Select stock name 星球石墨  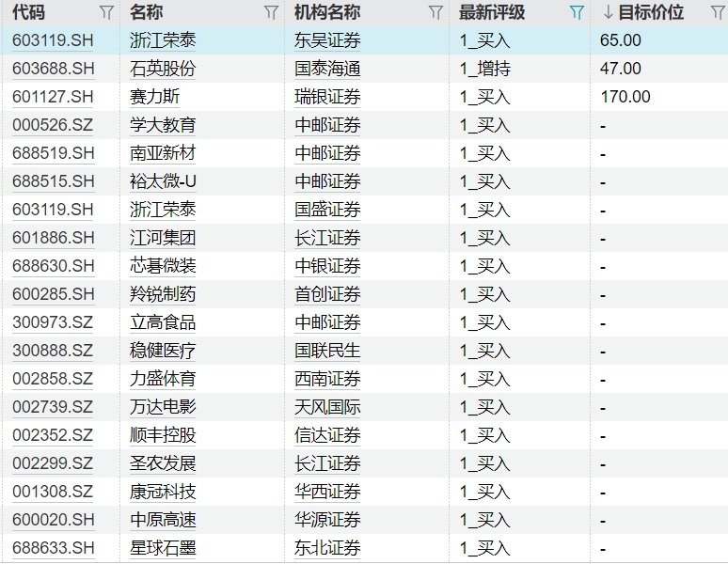[x=163, y=548]
